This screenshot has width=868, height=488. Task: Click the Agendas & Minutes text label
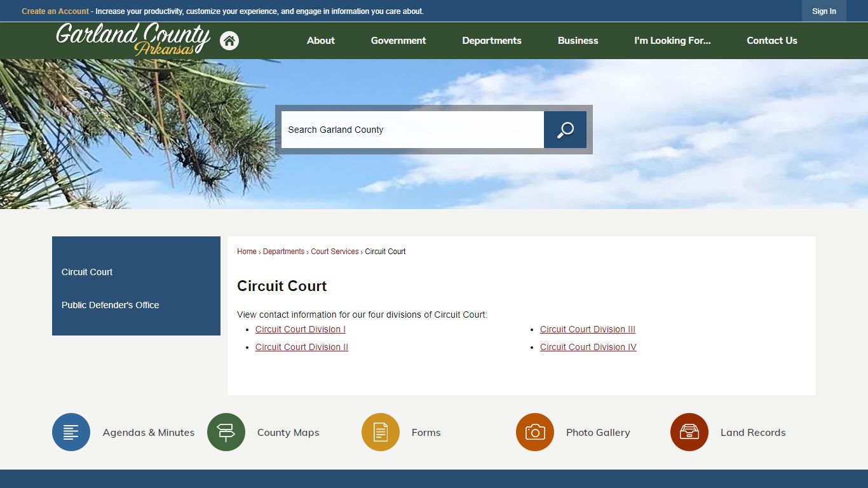pyautogui.click(x=149, y=433)
